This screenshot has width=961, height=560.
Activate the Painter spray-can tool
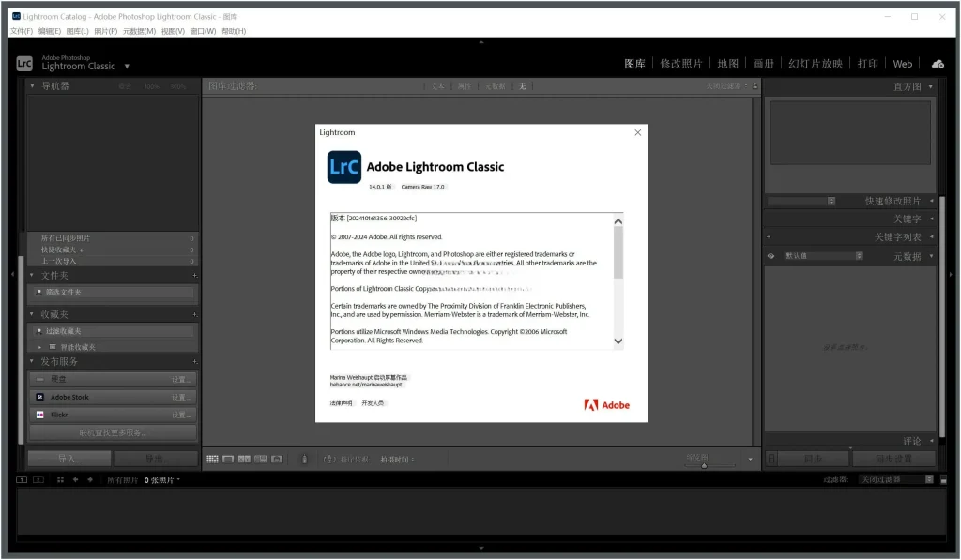[304, 459]
